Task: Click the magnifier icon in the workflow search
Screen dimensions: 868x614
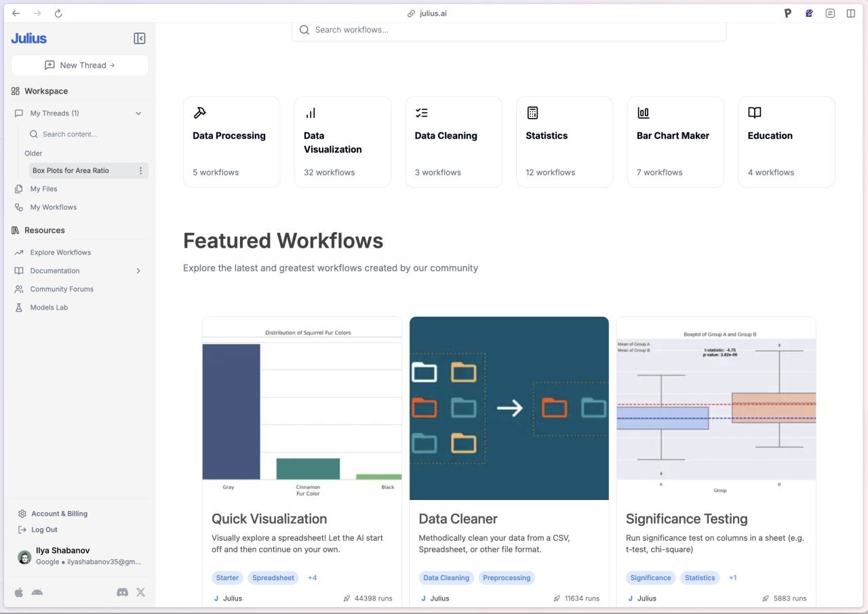Action: (304, 30)
